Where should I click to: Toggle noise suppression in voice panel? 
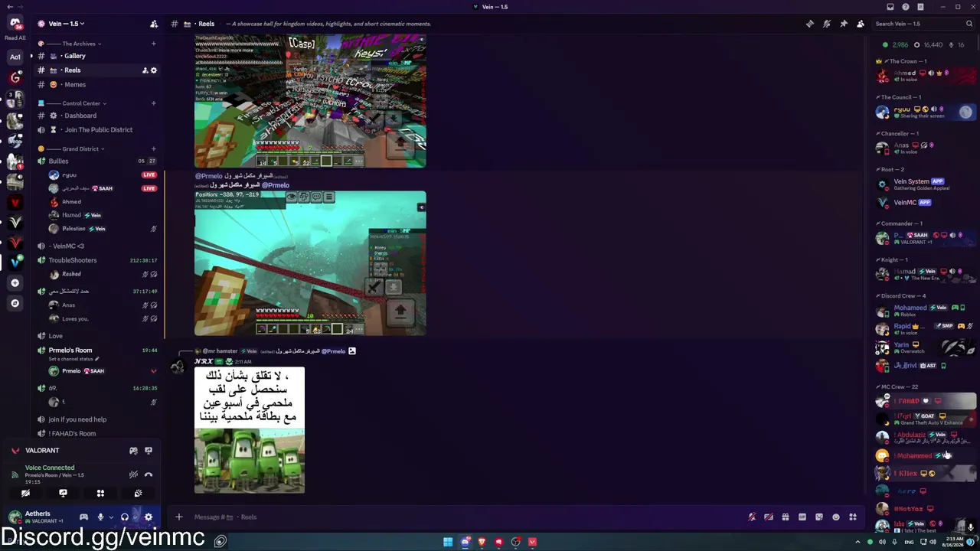click(x=133, y=474)
